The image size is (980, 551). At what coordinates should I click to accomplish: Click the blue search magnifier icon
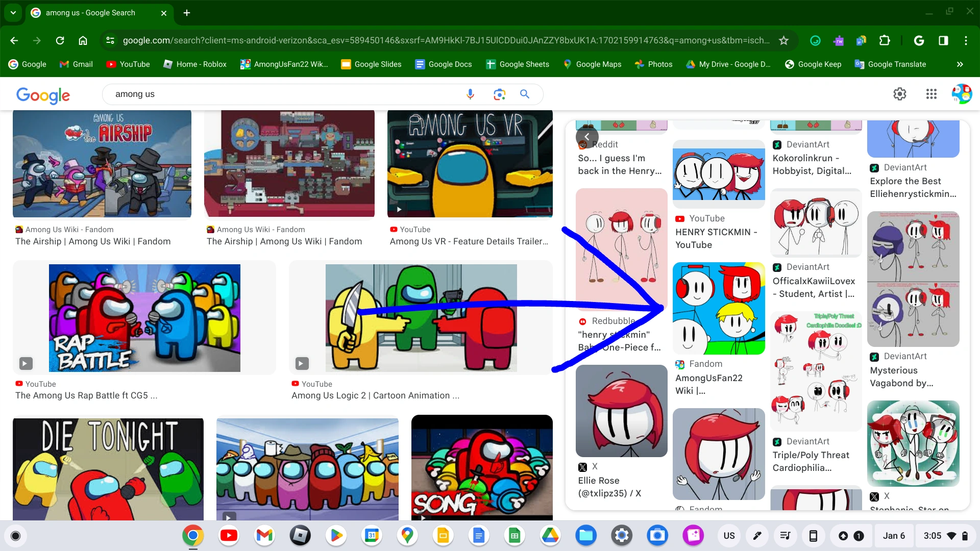525,94
